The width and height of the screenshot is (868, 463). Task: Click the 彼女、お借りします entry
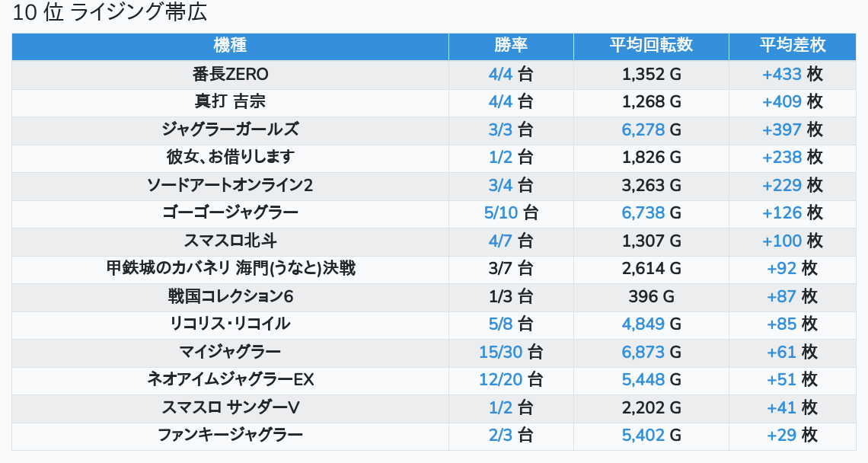point(230,158)
